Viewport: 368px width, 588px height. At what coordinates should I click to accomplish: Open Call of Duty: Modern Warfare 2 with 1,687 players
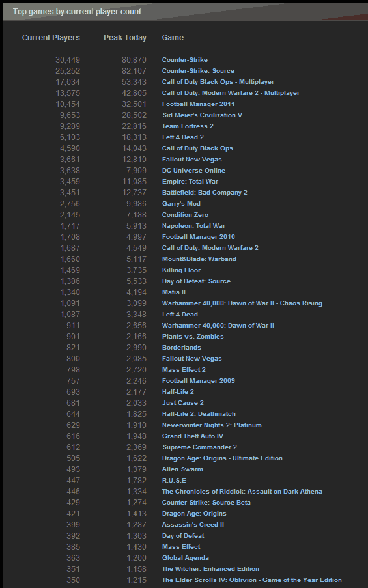click(210, 248)
